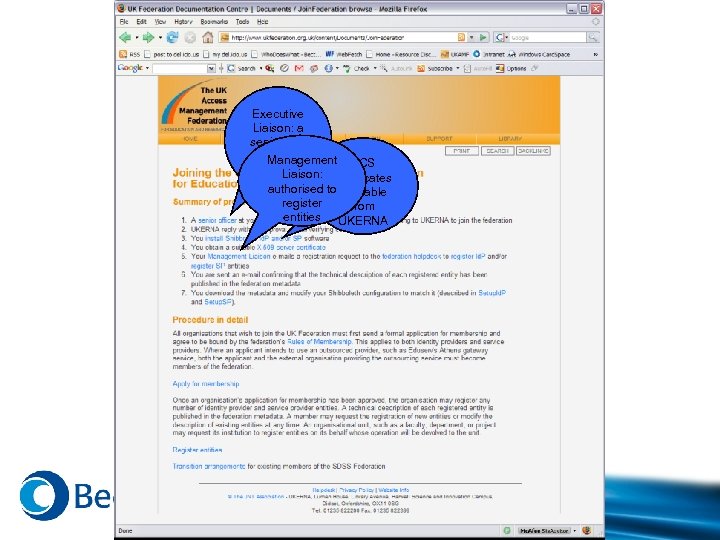Follow the 'X.509 server certificate' link

291,248
